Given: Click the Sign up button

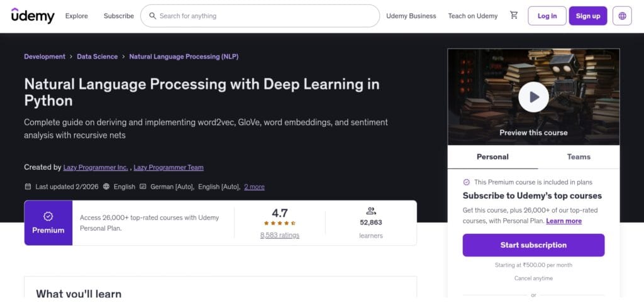Looking at the screenshot, I should pos(588,16).
